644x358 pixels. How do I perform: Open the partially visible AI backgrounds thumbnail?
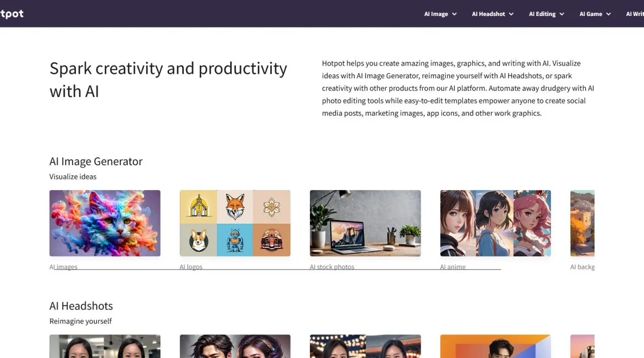pos(582,223)
